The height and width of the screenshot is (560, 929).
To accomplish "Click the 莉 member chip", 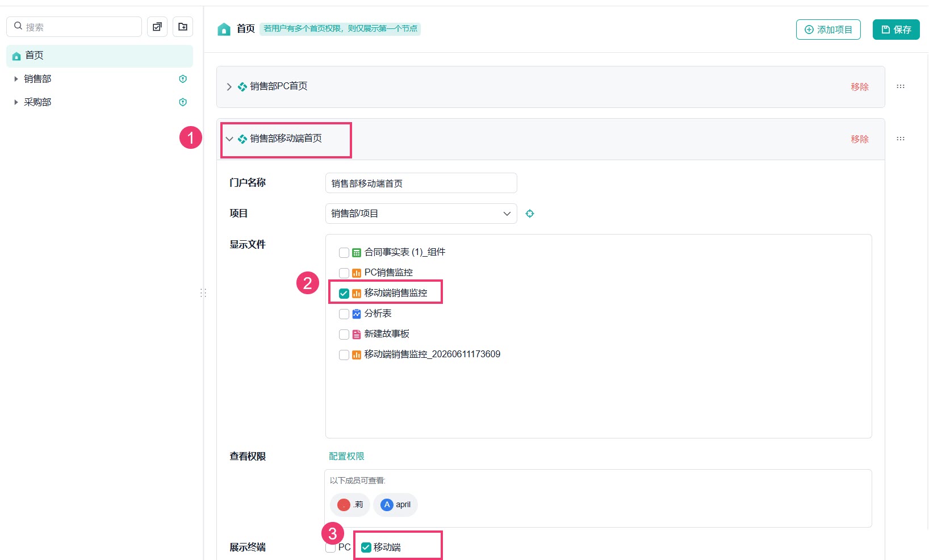I will pyautogui.click(x=350, y=504).
